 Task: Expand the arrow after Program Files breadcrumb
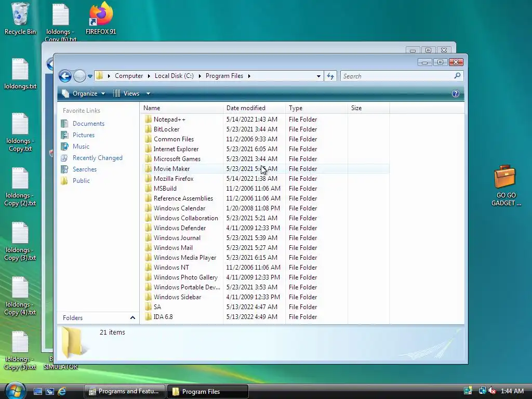click(249, 76)
